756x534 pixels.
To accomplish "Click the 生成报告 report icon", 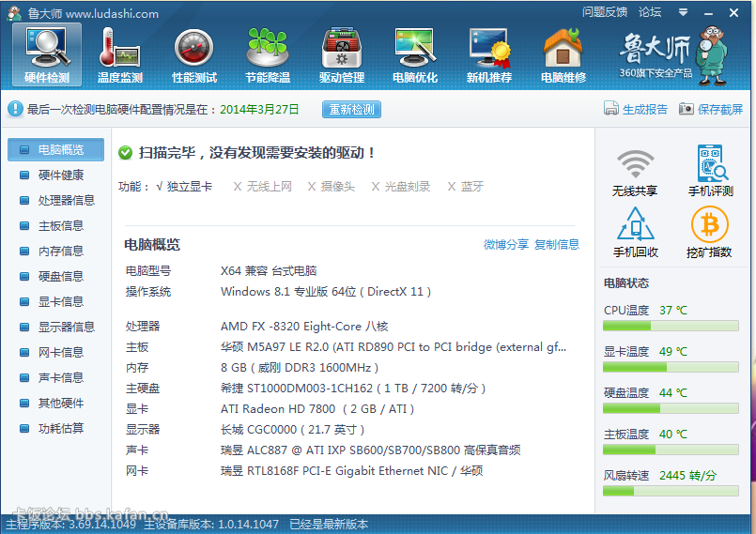I will click(610, 109).
